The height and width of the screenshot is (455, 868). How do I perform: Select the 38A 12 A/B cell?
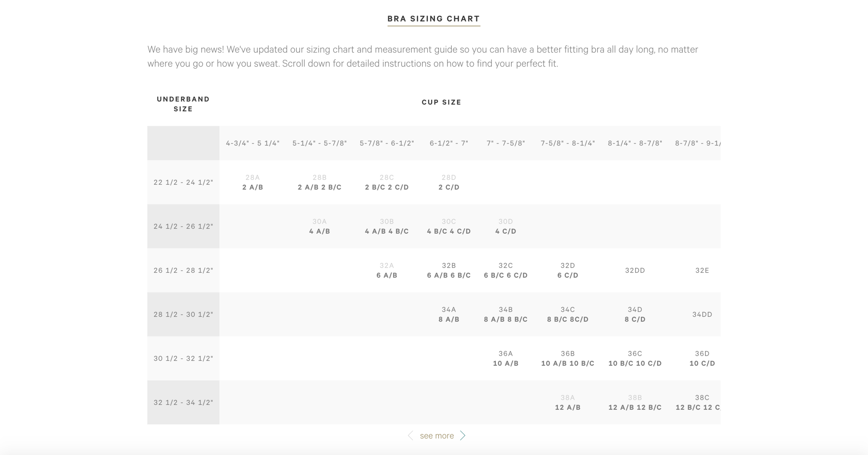(568, 403)
